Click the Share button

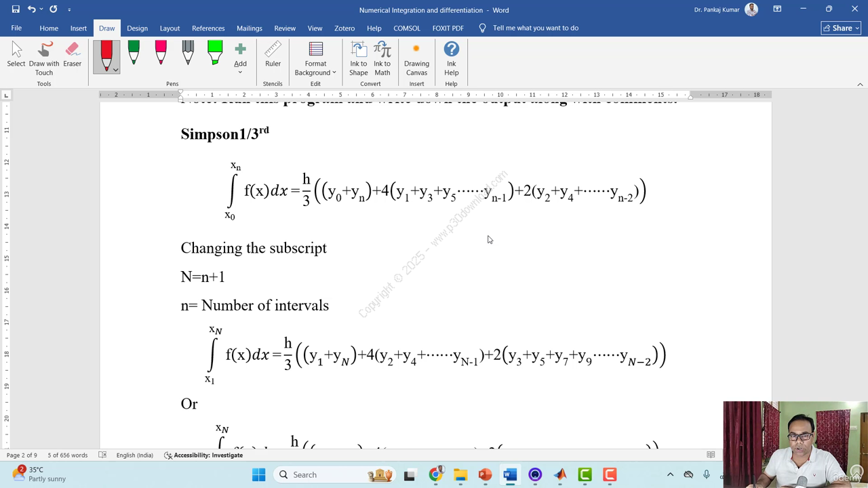coord(841,28)
